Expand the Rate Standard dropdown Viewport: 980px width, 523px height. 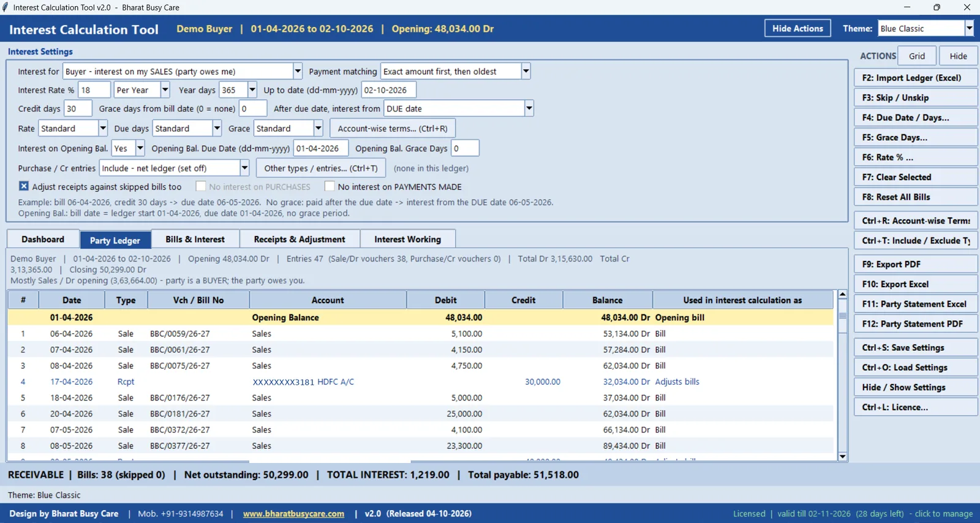[x=102, y=128]
